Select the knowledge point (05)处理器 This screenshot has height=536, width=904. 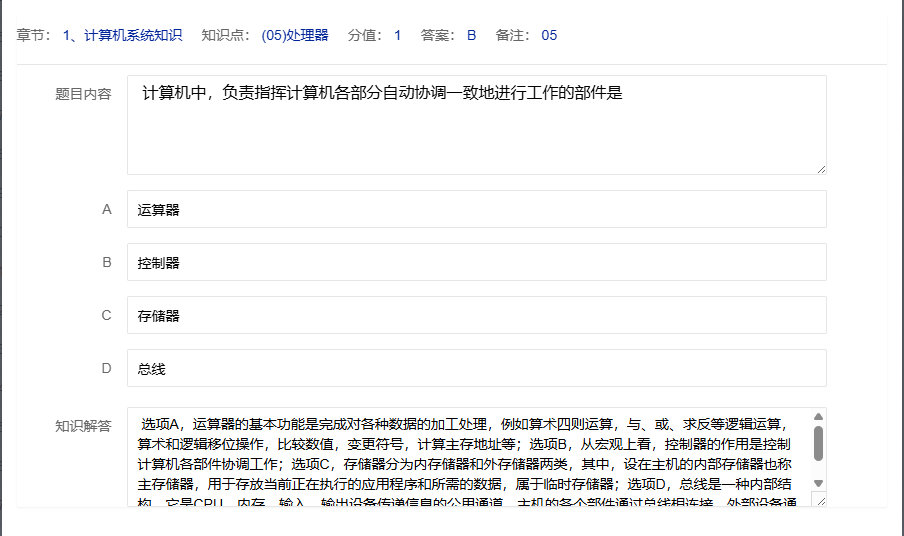(x=294, y=35)
